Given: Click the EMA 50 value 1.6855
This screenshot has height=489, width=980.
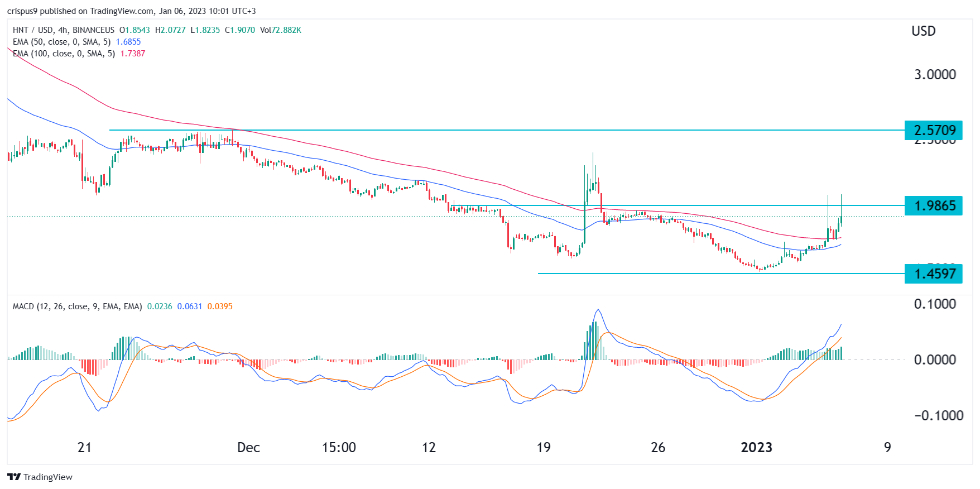Looking at the screenshot, I should tap(128, 42).
